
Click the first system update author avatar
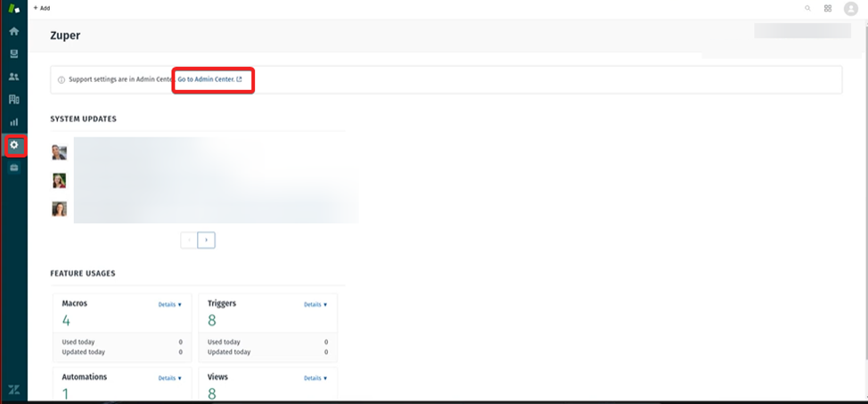pos(59,153)
